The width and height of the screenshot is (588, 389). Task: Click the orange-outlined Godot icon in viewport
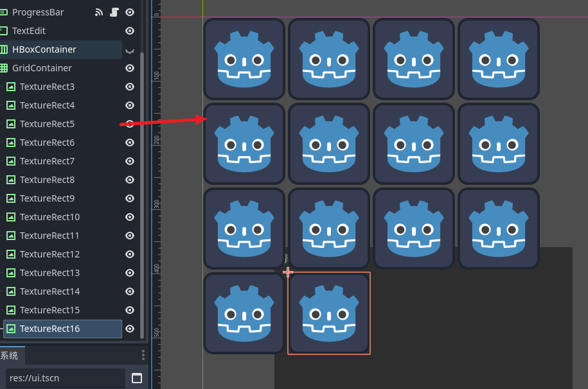coord(329,313)
